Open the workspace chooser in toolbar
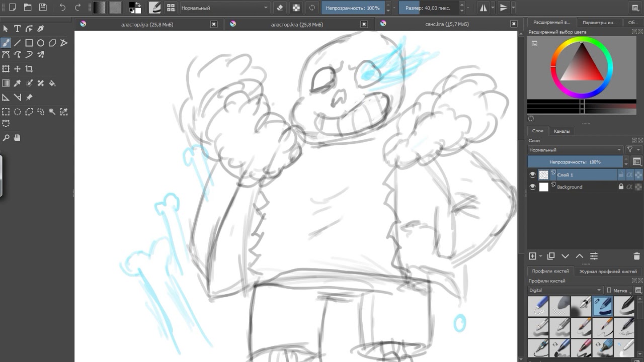The width and height of the screenshot is (644, 362). coord(635,8)
